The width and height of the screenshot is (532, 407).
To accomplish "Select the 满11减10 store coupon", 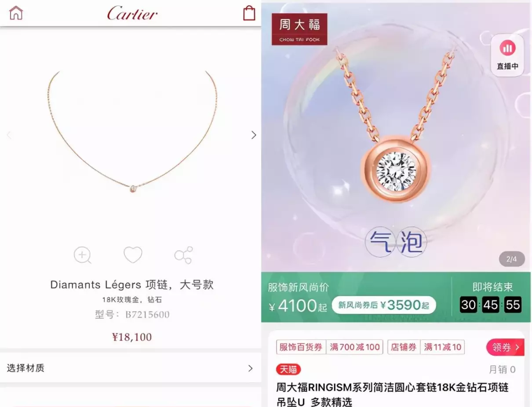I will coord(442,347).
